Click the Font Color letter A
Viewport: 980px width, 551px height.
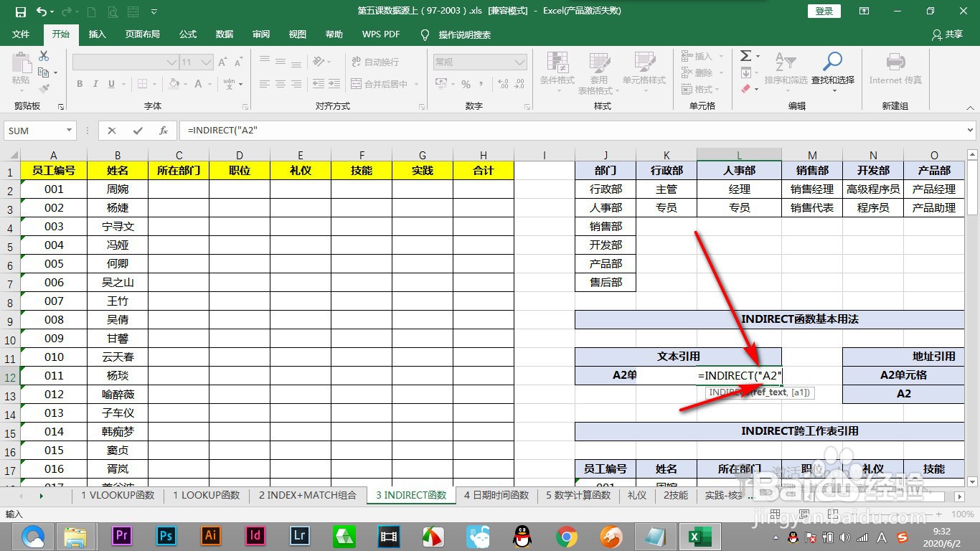point(199,84)
